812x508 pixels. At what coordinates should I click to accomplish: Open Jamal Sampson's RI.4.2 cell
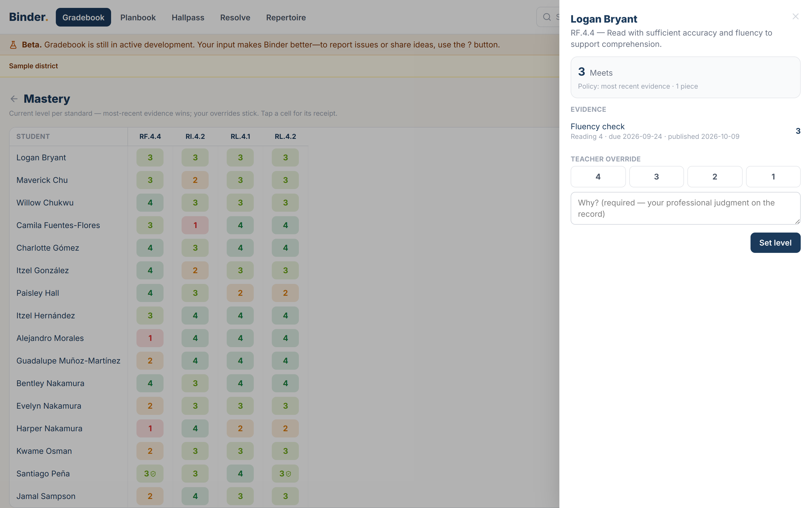pos(195,496)
